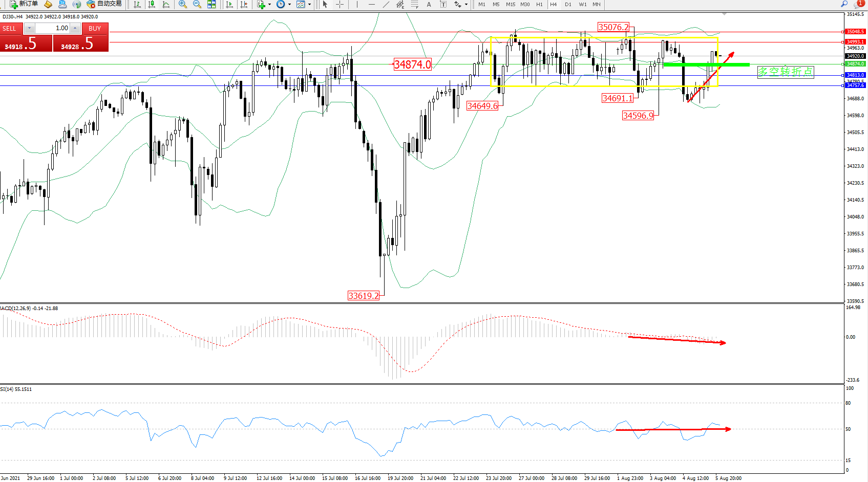The height and width of the screenshot is (482, 868).
Task: Select the trendline drawing tool
Action: (386, 4)
